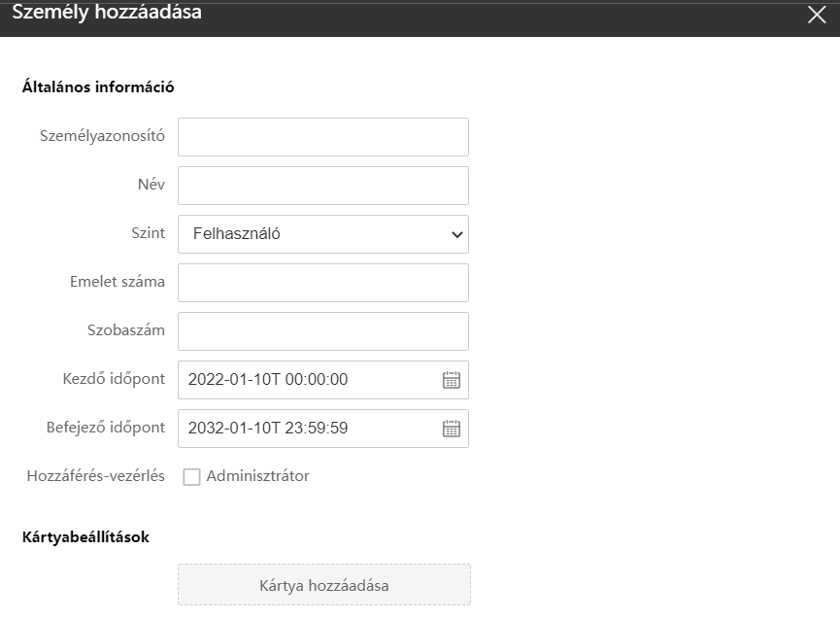The width and height of the screenshot is (840, 620).
Task: Enable the Adminisztrátor checkbox
Action: tap(191, 476)
